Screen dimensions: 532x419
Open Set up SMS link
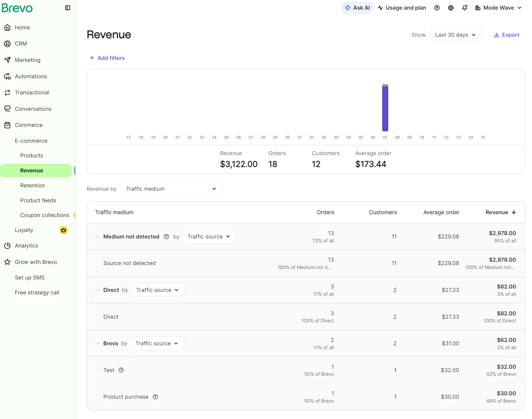[x=30, y=278]
